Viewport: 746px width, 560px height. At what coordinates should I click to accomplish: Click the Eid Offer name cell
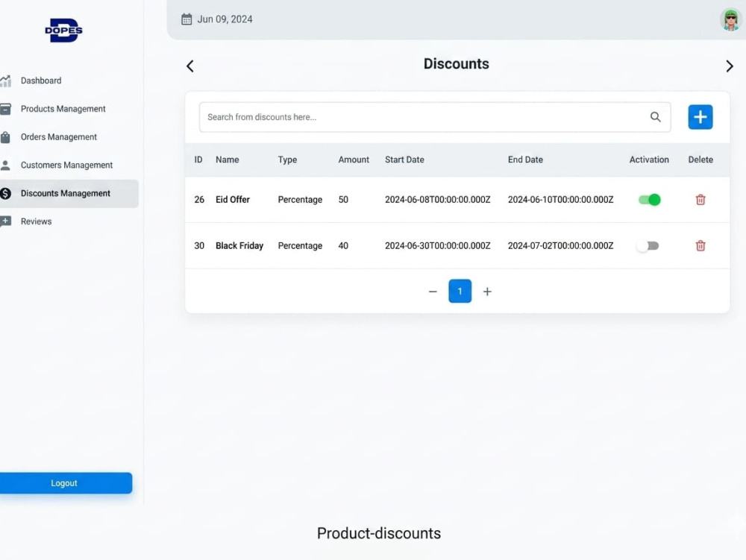click(x=233, y=200)
